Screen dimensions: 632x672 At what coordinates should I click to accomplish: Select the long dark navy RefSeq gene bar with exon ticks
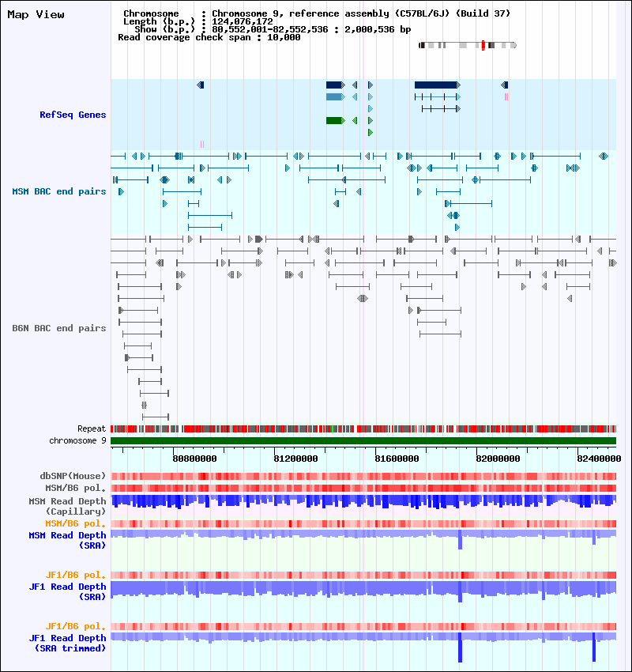click(x=437, y=85)
